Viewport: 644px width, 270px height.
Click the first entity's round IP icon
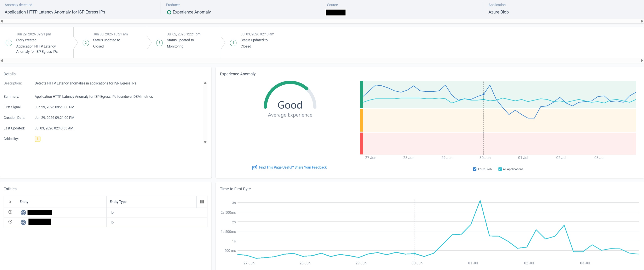click(x=23, y=213)
